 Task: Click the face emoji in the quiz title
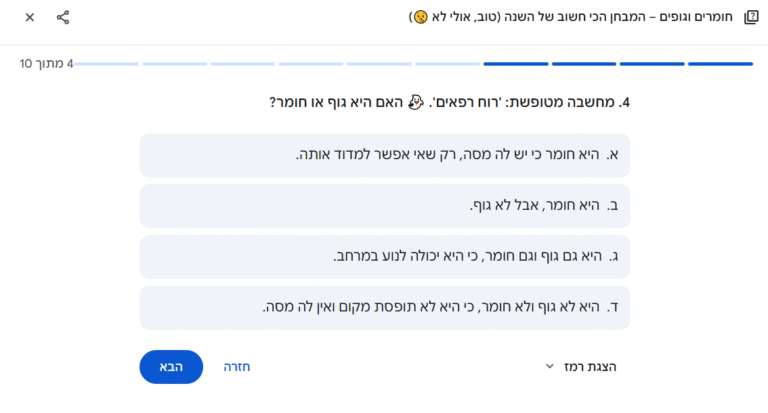[420, 18]
